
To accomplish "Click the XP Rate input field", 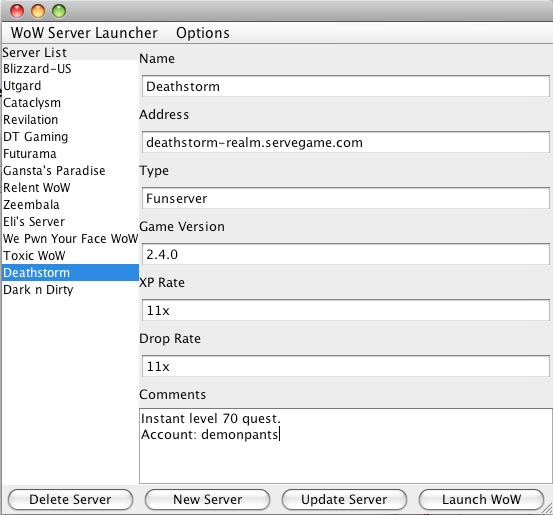I will point(346,310).
